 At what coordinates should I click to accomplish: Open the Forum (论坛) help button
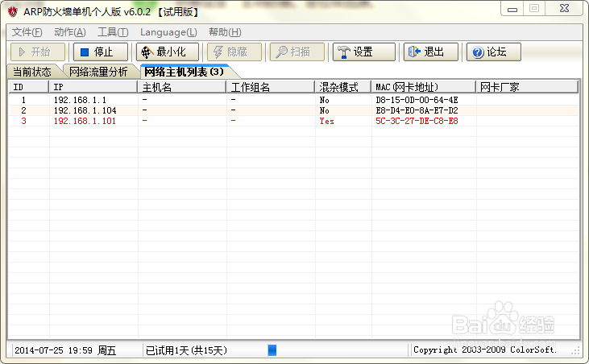point(494,52)
